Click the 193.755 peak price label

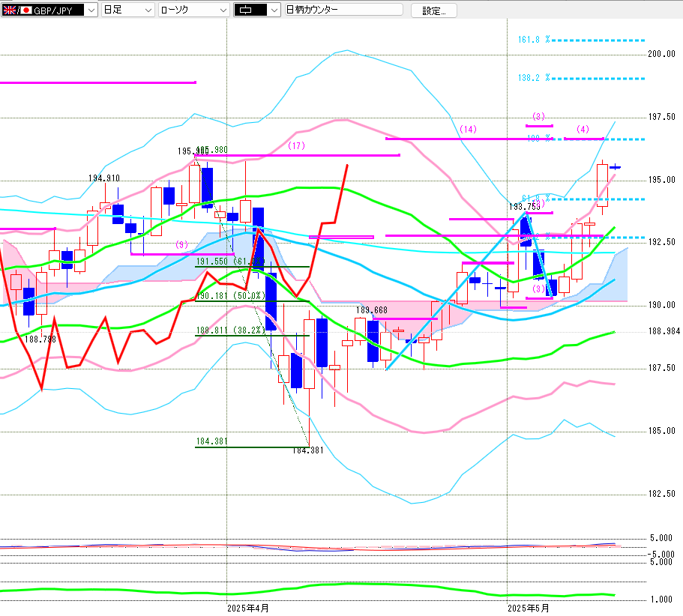(525, 207)
